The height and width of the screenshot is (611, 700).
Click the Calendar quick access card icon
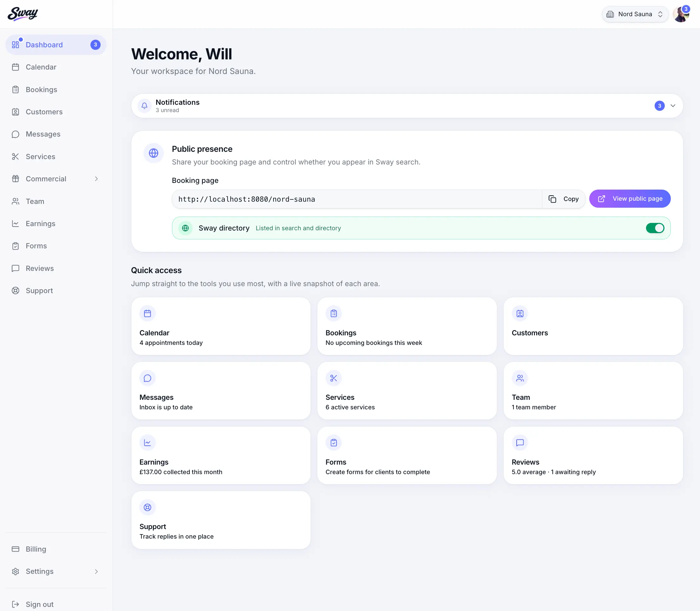148,313
